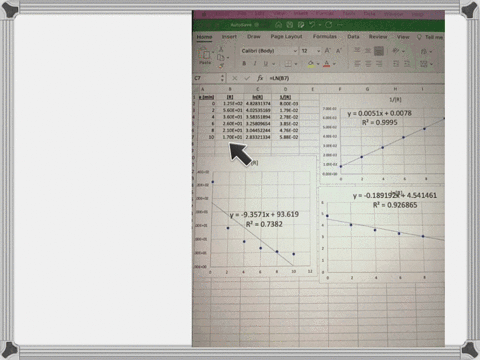
Task: Open the more options ellipsis in the title bar
Action: 340,25
